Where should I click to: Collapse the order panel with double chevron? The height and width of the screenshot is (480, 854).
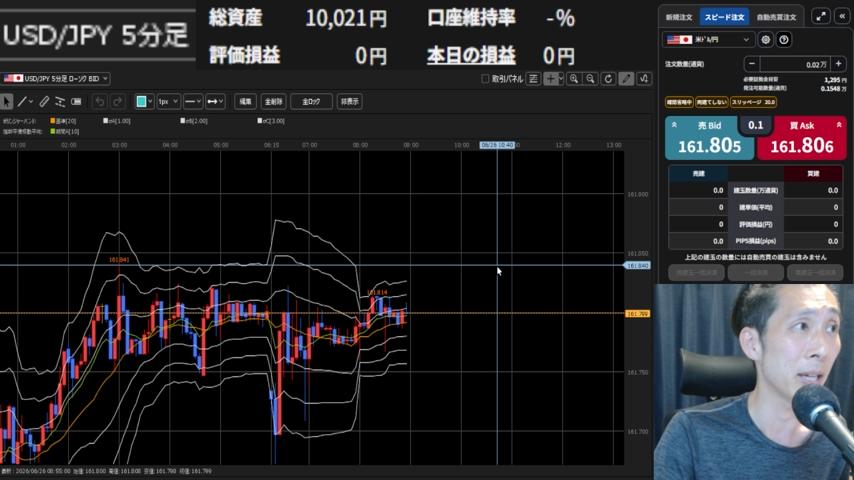(x=842, y=16)
